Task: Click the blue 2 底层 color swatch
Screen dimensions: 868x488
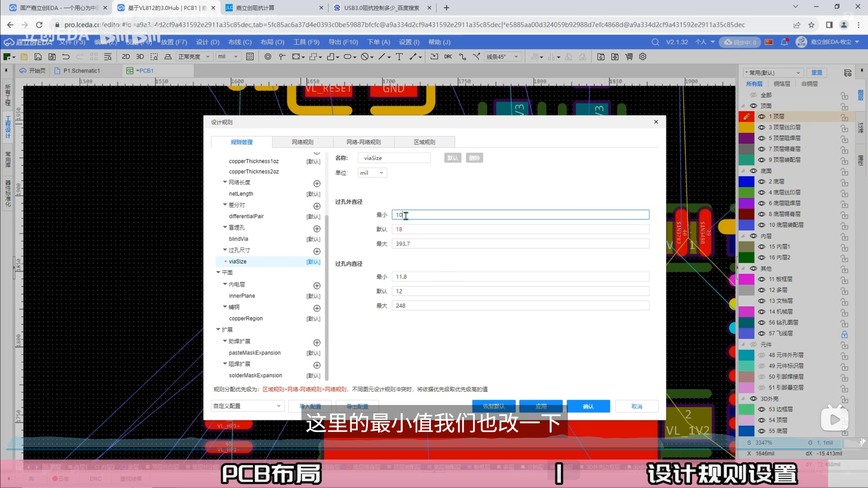Action: (746, 182)
